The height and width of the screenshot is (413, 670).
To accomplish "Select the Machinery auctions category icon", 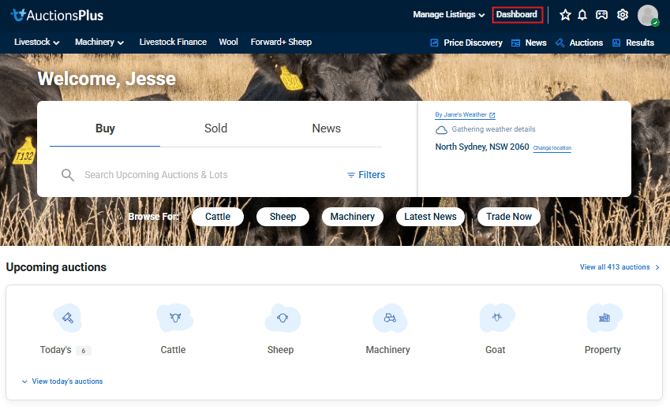I will [x=388, y=318].
